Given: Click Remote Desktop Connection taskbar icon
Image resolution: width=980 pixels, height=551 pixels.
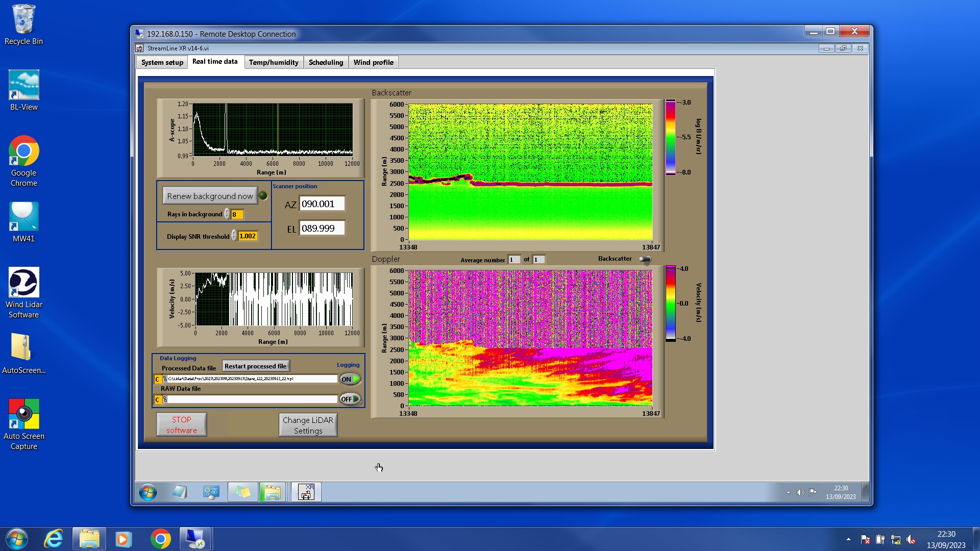Looking at the screenshot, I should (195, 539).
